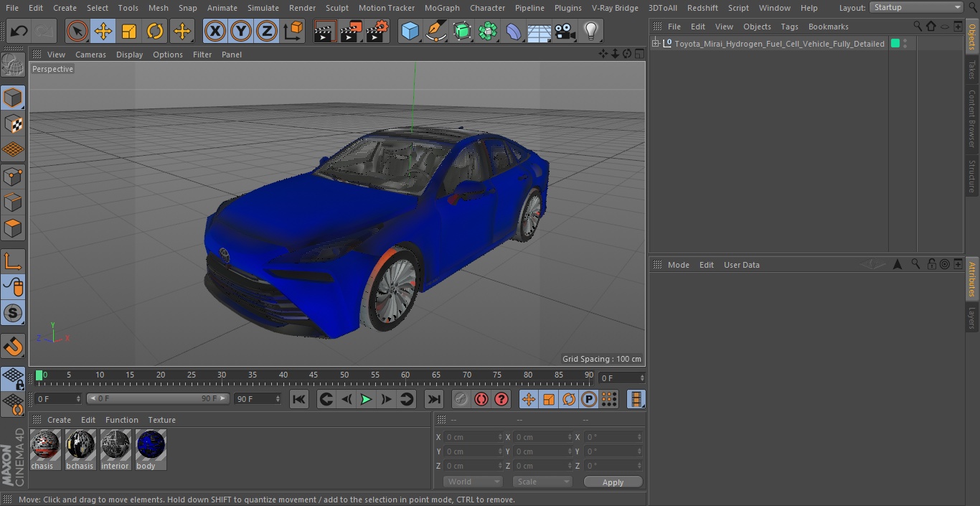Click the Object Manager search icon
This screenshot has width=980, height=506.
tap(918, 26)
